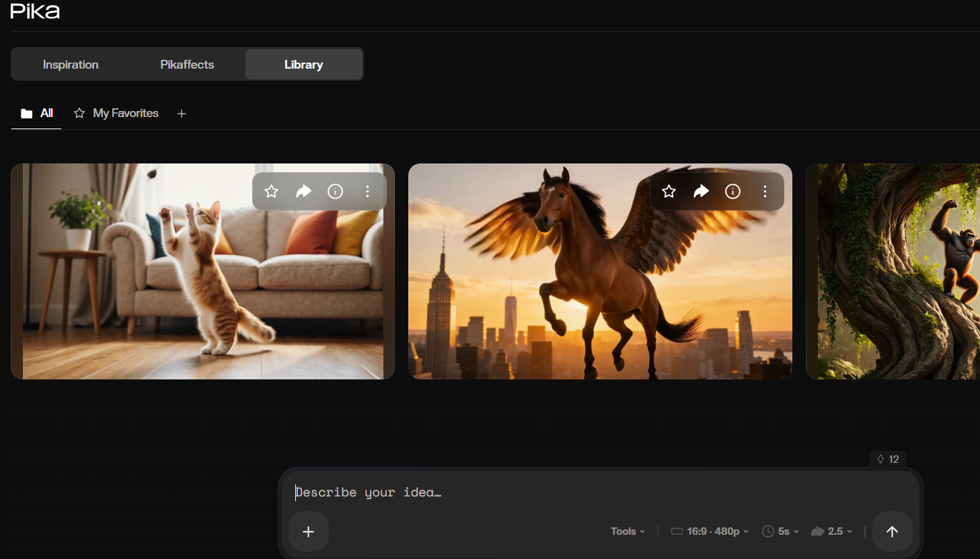
Task: Open the cat playing video thumbnail
Action: [x=202, y=271]
